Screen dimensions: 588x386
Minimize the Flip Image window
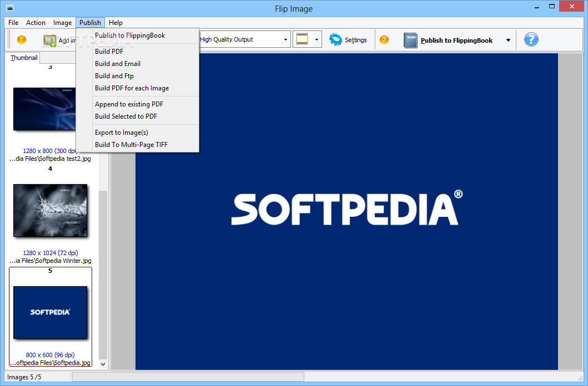coord(537,7)
